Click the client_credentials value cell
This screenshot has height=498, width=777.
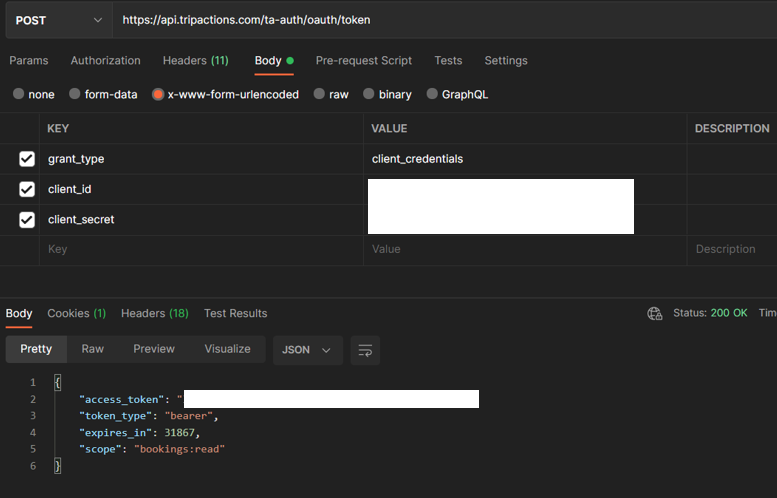click(x=525, y=159)
